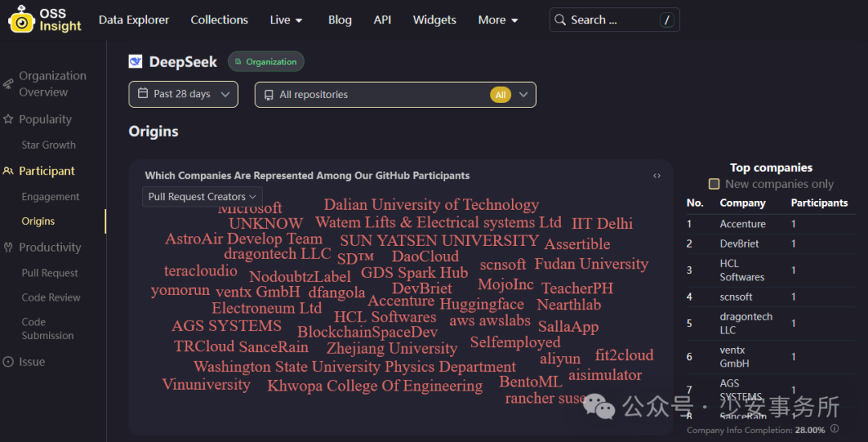Click the OSS Insight logo

click(x=45, y=19)
